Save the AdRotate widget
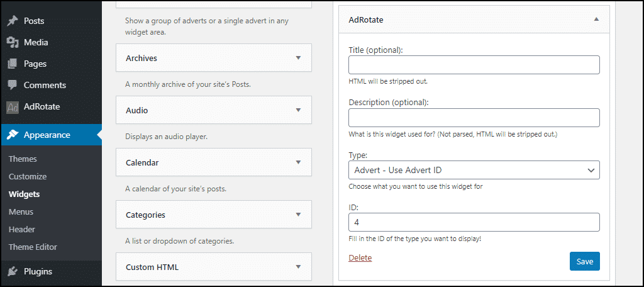The height and width of the screenshot is (287, 644). click(x=585, y=261)
